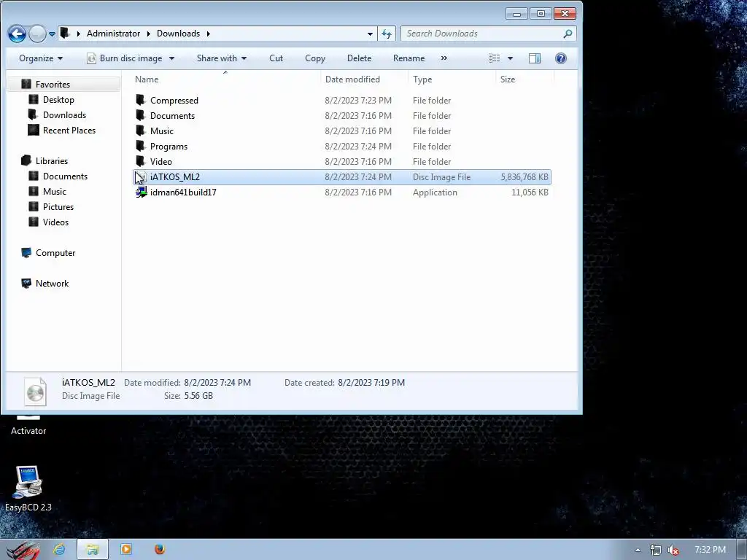This screenshot has height=560, width=747.
Task: Open the address bar history dropdown
Action: (x=370, y=34)
